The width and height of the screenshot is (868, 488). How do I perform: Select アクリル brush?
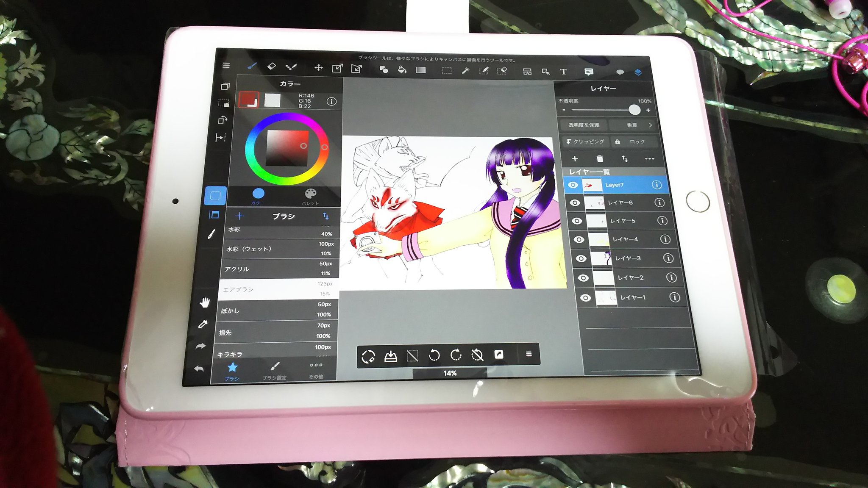tap(280, 269)
